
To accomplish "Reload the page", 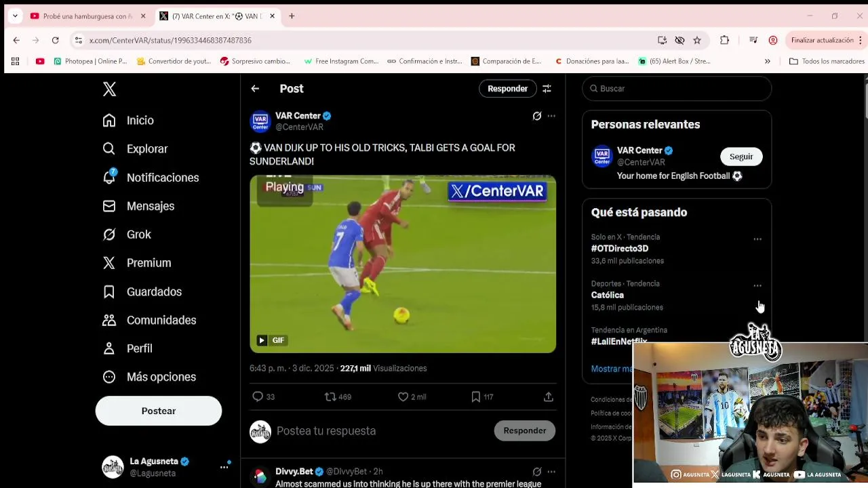I will pyautogui.click(x=56, y=40).
